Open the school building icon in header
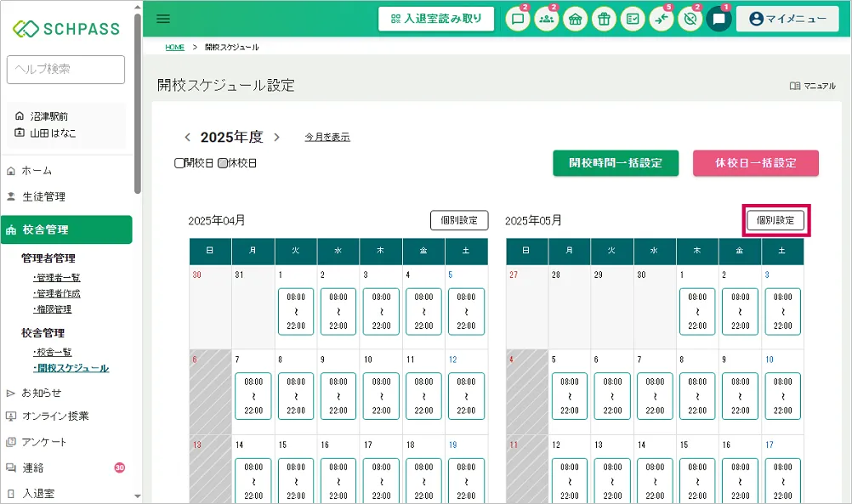The height and width of the screenshot is (504, 852). (x=576, y=19)
